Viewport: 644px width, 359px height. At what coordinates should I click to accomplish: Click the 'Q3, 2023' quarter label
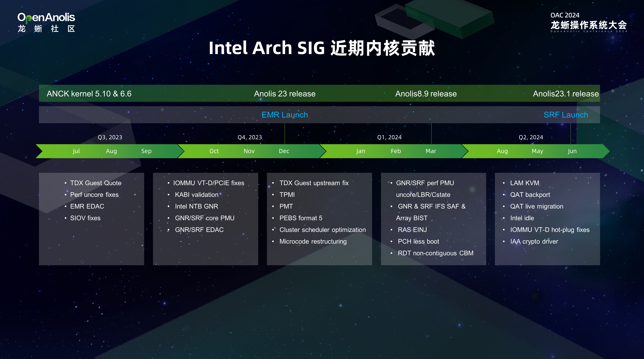coord(110,137)
